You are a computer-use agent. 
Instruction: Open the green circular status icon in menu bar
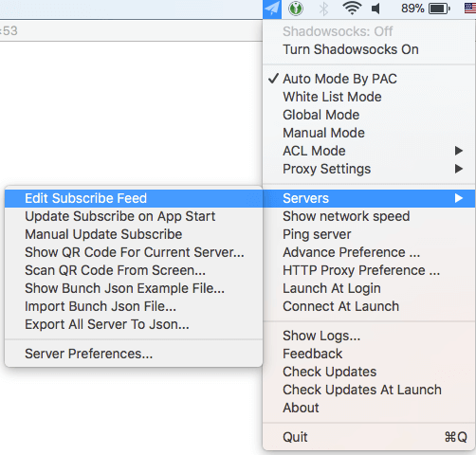point(296,9)
